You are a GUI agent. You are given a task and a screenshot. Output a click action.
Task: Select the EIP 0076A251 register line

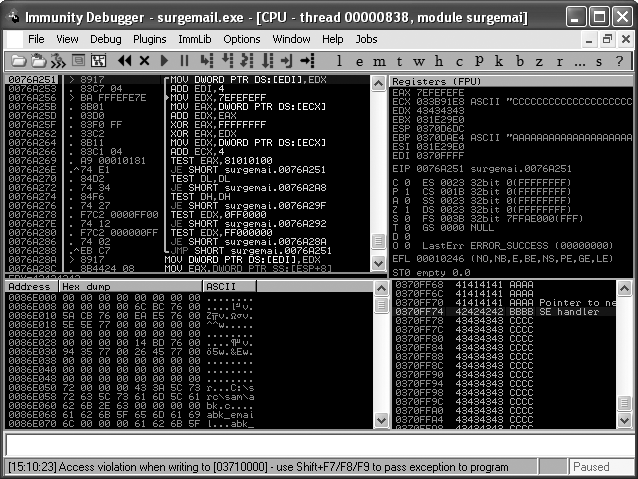pos(482,168)
